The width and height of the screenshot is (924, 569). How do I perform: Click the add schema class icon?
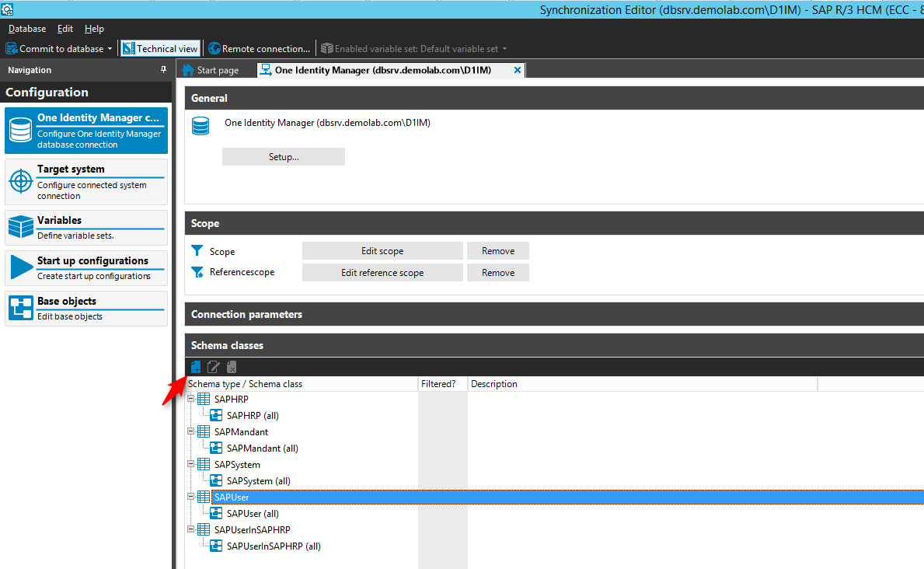pyautogui.click(x=196, y=367)
